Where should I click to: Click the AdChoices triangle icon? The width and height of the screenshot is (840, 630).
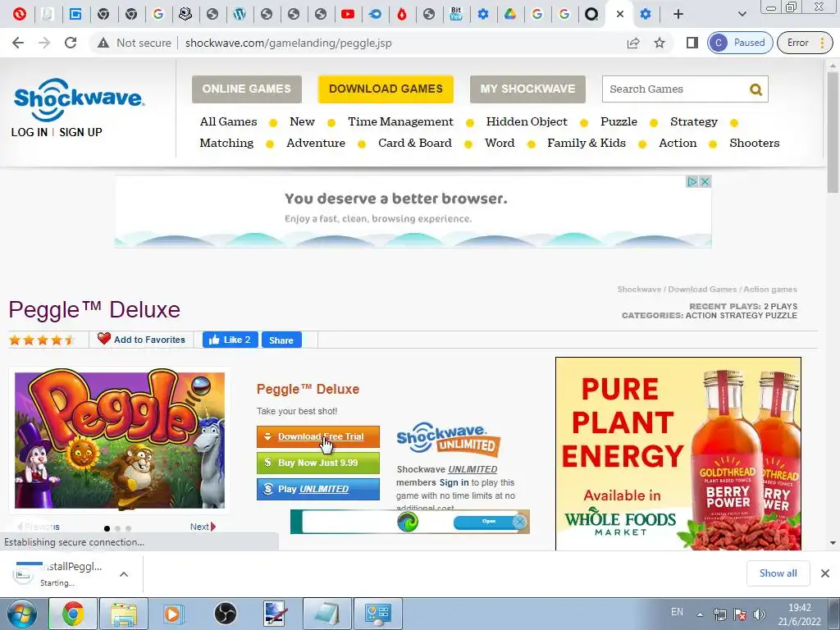(692, 181)
